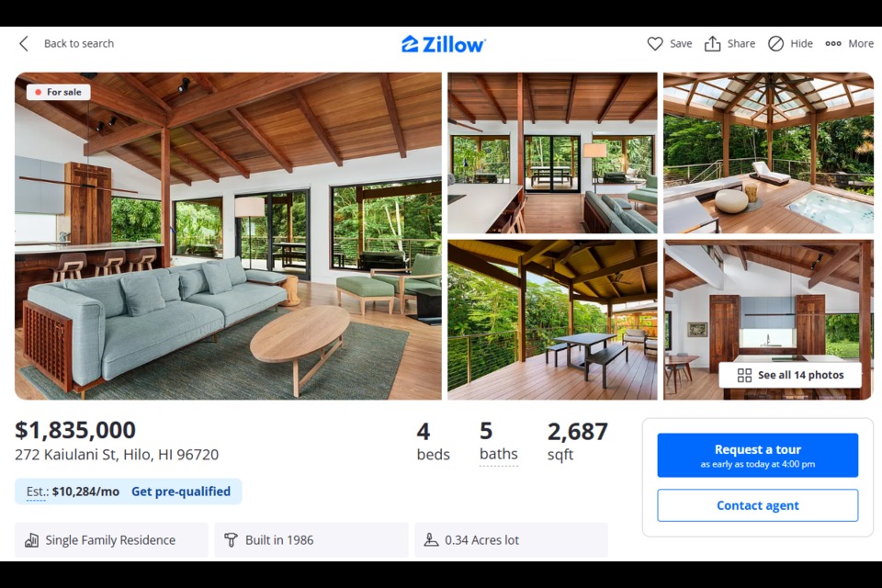Click the Back to search link

coord(79,44)
